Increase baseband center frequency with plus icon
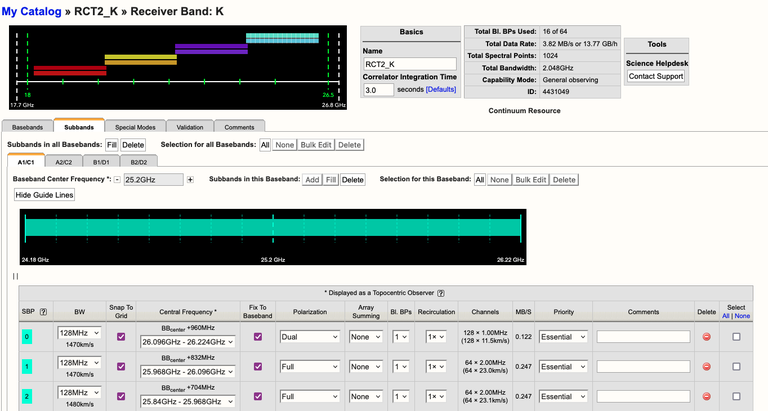 (190, 180)
